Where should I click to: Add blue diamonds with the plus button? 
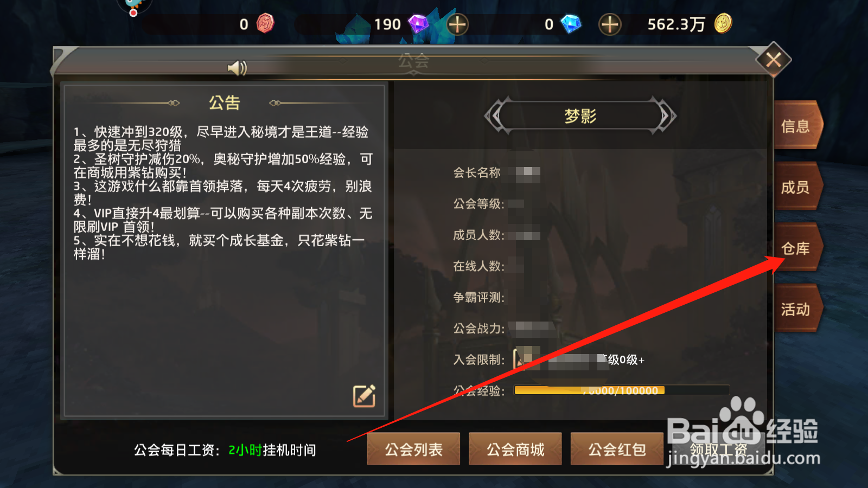pyautogui.click(x=610, y=24)
